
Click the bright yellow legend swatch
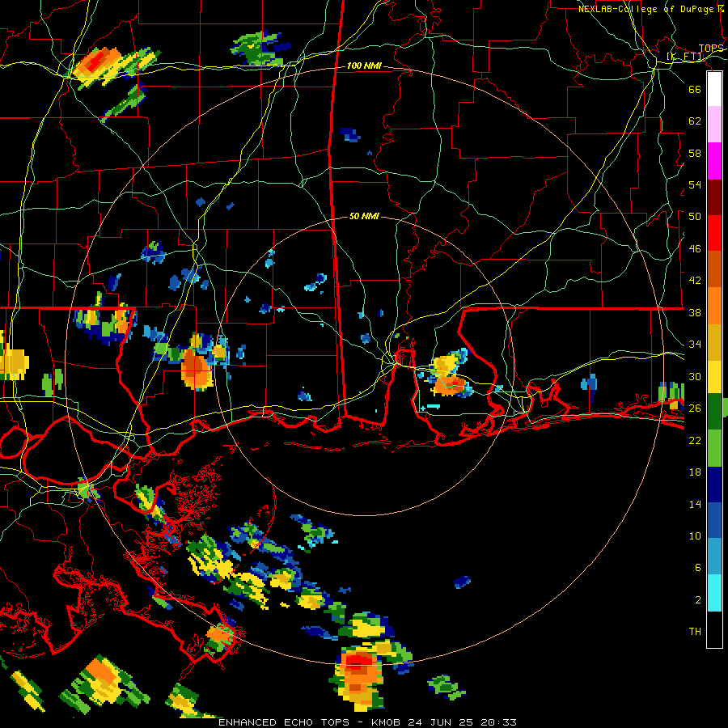[x=714, y=376]
